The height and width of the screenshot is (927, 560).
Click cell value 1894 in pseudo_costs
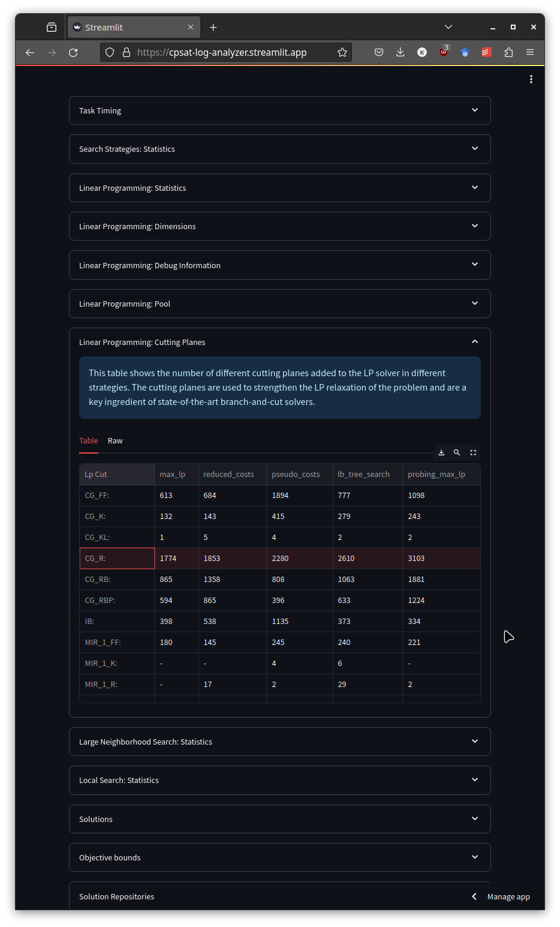coord(299,496)
